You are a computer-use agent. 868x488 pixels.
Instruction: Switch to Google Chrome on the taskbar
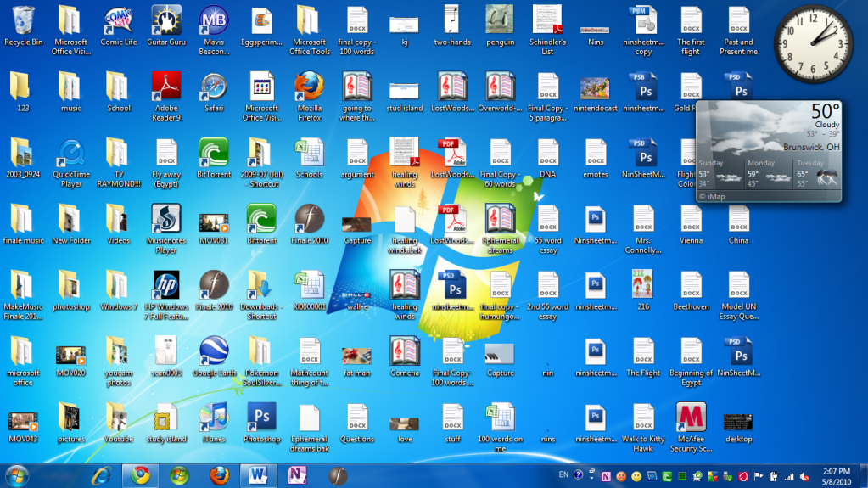pyautogui.click(x=141, y=476)
